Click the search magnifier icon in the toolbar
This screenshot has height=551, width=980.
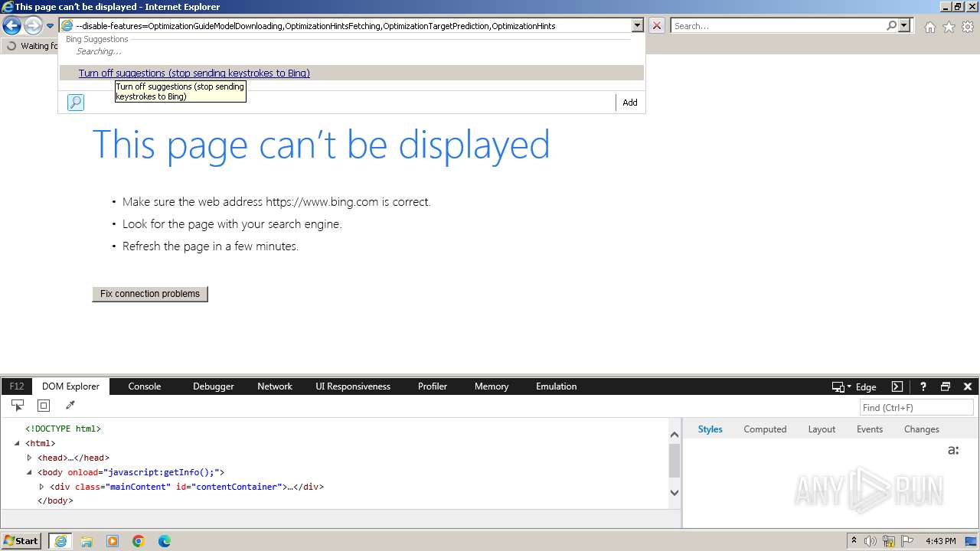[891, 25]
